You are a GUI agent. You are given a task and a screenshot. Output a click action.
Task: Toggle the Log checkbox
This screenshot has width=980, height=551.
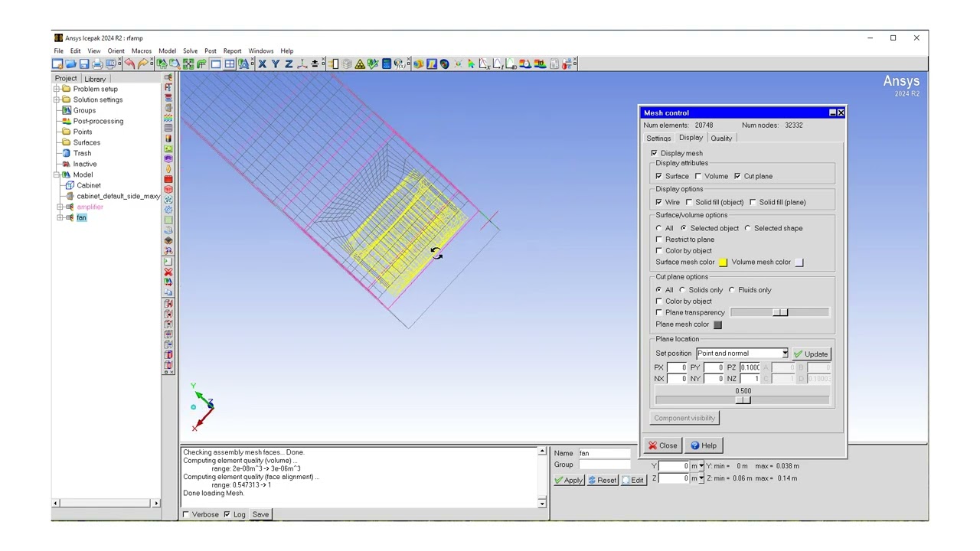(x=227, y=514)
